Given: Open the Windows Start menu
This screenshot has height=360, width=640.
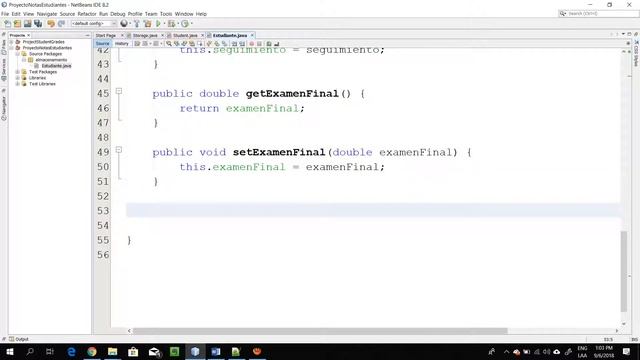Looking at the screenshot, I should coord(10,351).
